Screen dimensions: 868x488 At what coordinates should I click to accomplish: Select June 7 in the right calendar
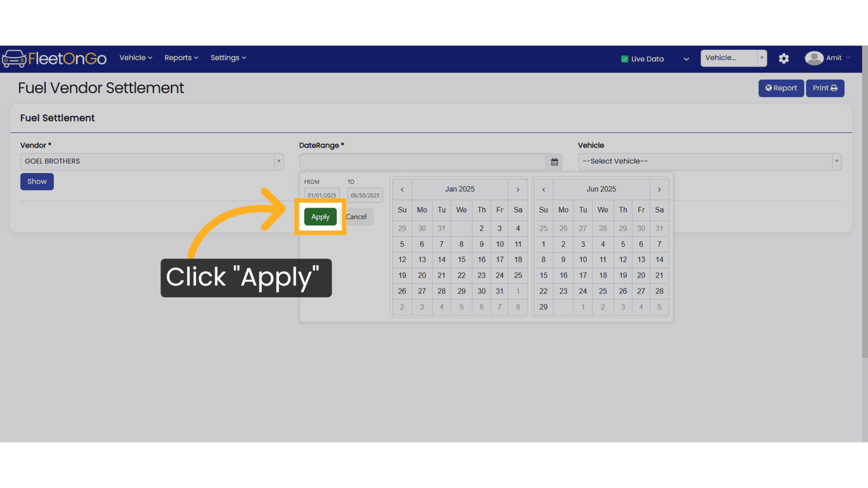[x=659, y=244]
